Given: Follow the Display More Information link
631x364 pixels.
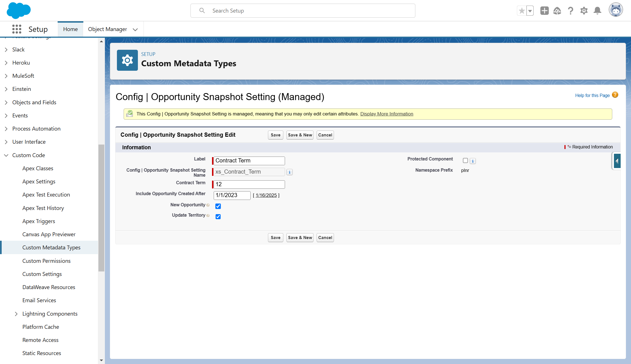Looking at the screenshot, I should 387,114.
